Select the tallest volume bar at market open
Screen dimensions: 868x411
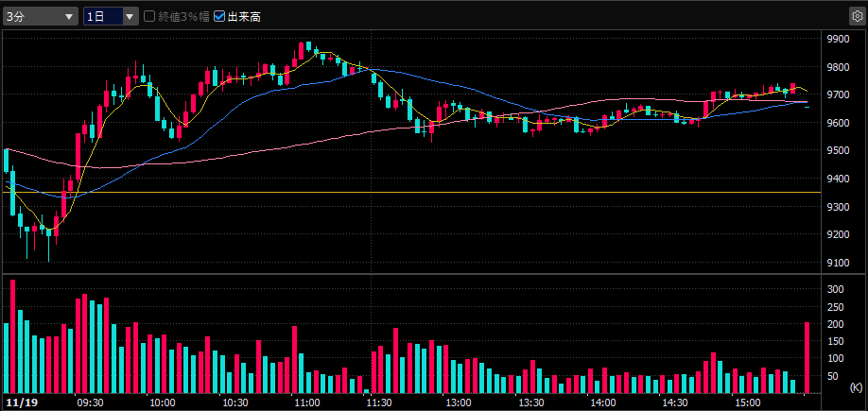[13, 336]
